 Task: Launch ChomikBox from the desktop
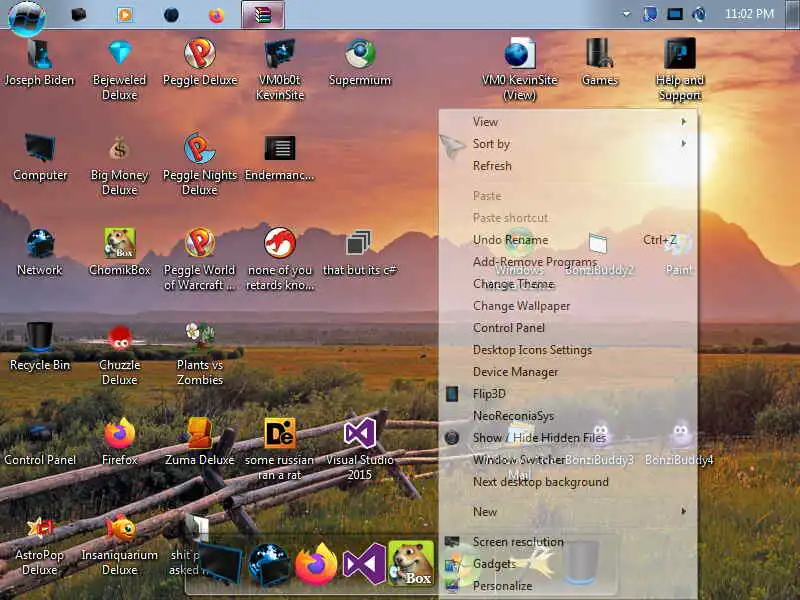click(x=119, y=252)
